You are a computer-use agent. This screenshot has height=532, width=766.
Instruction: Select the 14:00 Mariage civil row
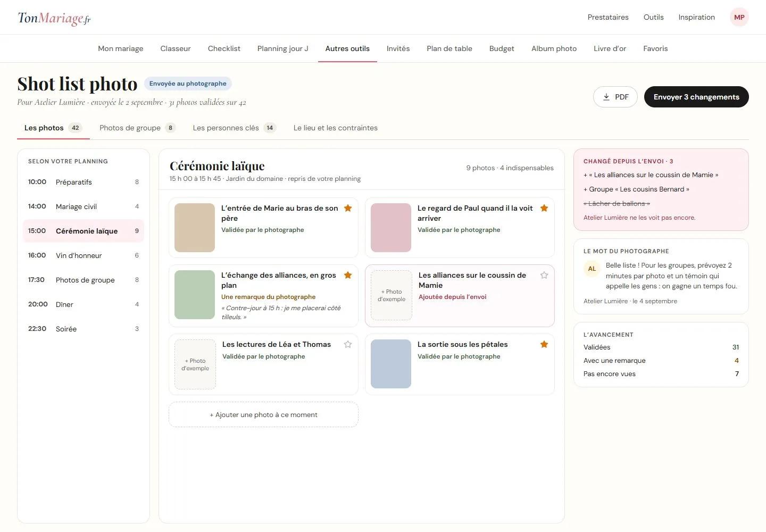(x=84, y=206)
